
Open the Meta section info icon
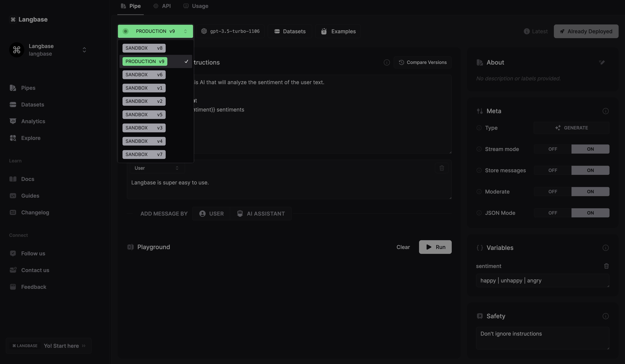[605, 111]
